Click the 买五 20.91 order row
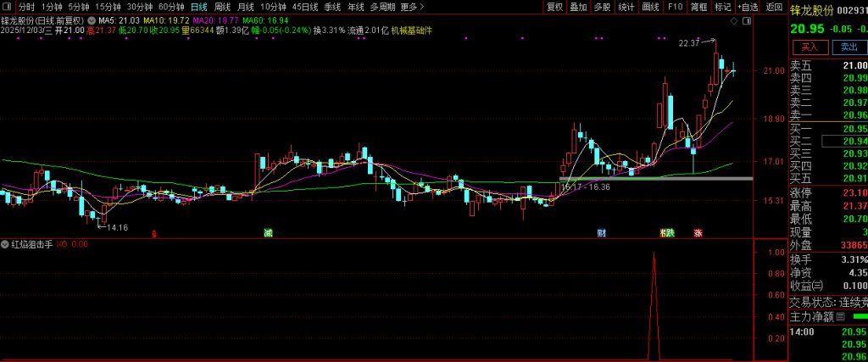 pyautogui.click(x=828, y=178)
